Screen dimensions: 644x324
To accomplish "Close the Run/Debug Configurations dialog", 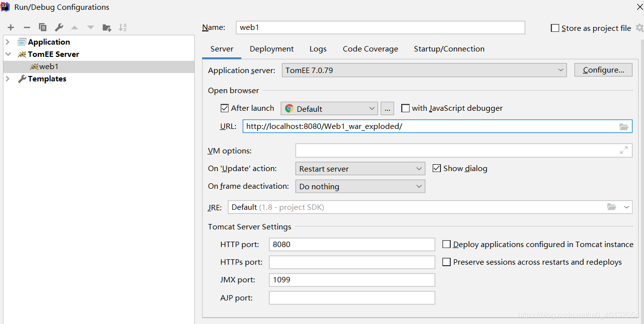I will [x=640, y=6].
